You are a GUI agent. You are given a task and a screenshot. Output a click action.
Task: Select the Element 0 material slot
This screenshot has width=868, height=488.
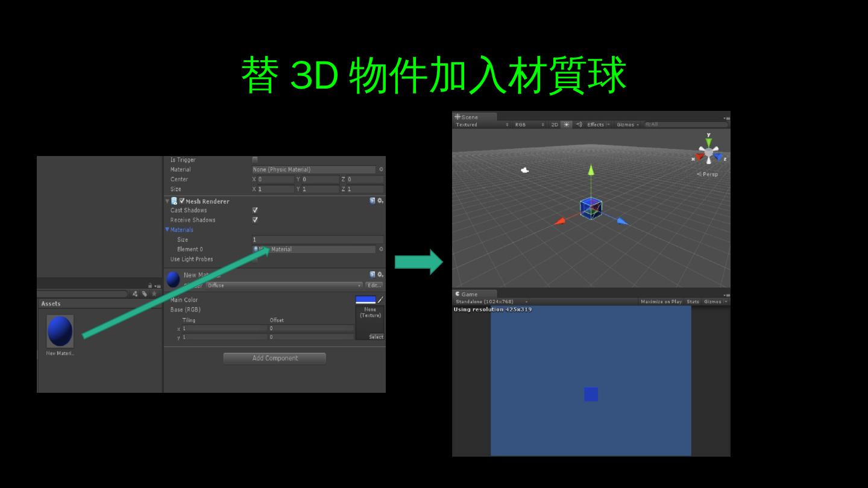(x=313, y=249)
